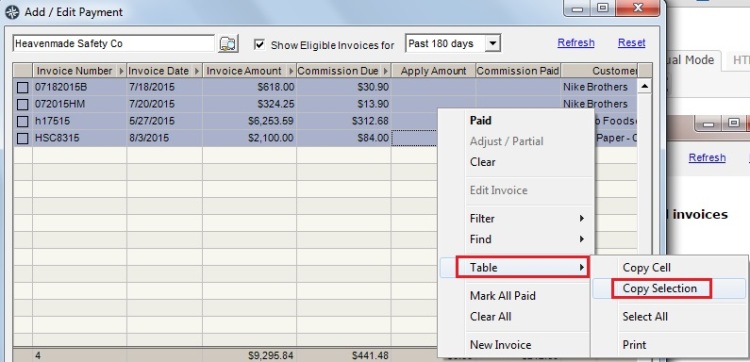Check the row box for invoice 07182015B
The height and width of the screenshot is (362, 750).
click(x=22, y=88)
